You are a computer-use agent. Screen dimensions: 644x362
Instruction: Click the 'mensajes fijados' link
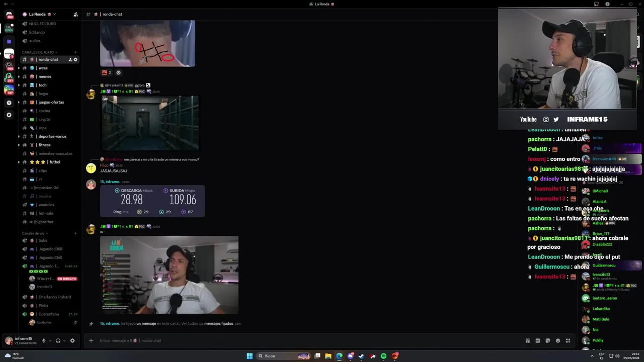(218, 323)
